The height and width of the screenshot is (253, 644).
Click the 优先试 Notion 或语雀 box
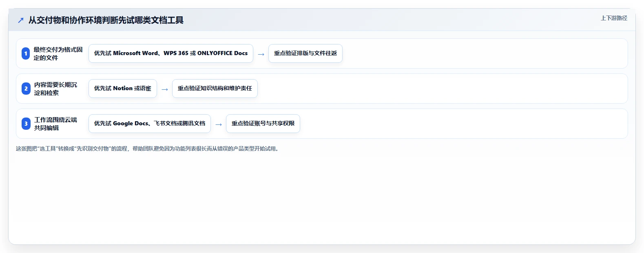[x=123, y=89]
